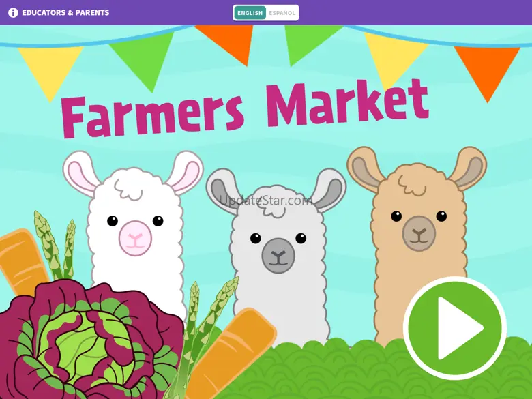Click the Farmers Market title text
Screen dimensions: 532x399
[245, 108]
